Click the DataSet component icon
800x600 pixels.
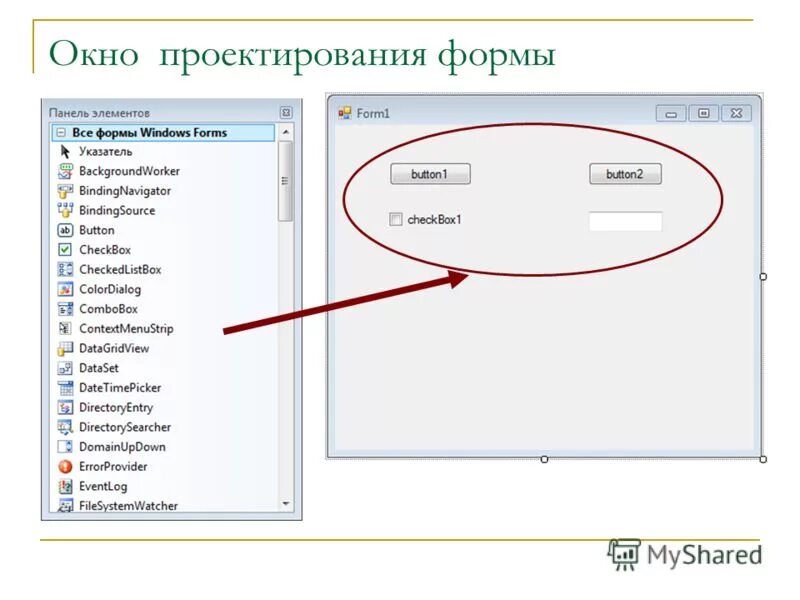pos(65,368)
